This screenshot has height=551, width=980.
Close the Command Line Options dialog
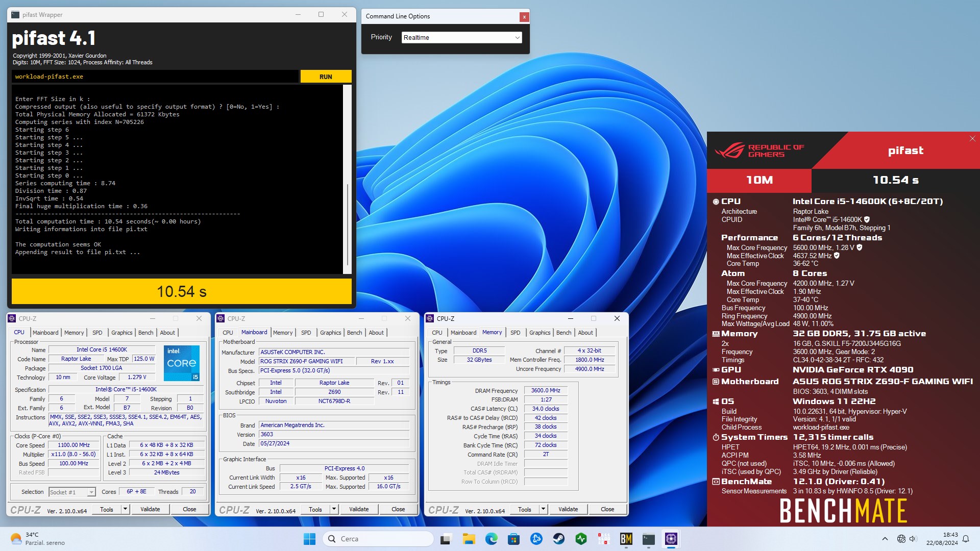pyautogui.click(x=524, y=17)
